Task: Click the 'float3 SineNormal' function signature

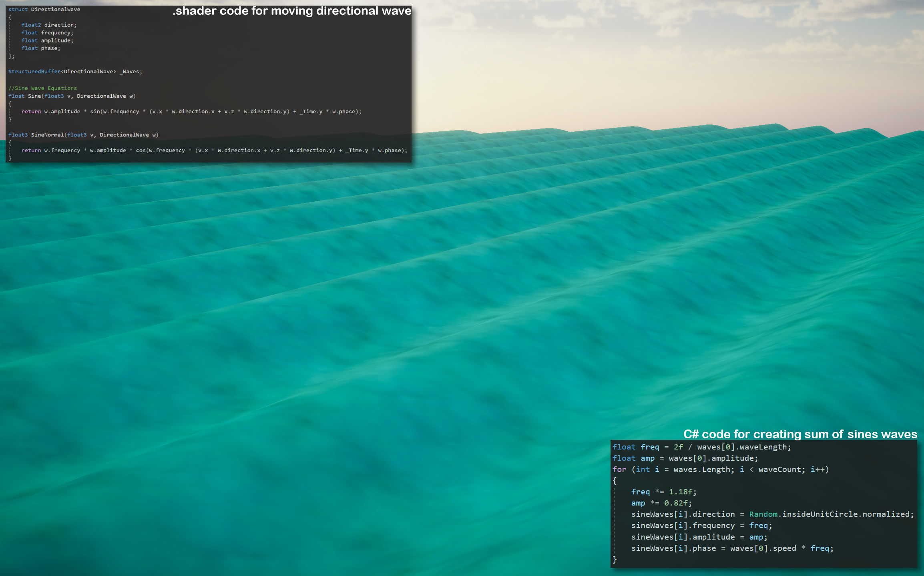Action: pyautogui.click(x=83, y=135)
